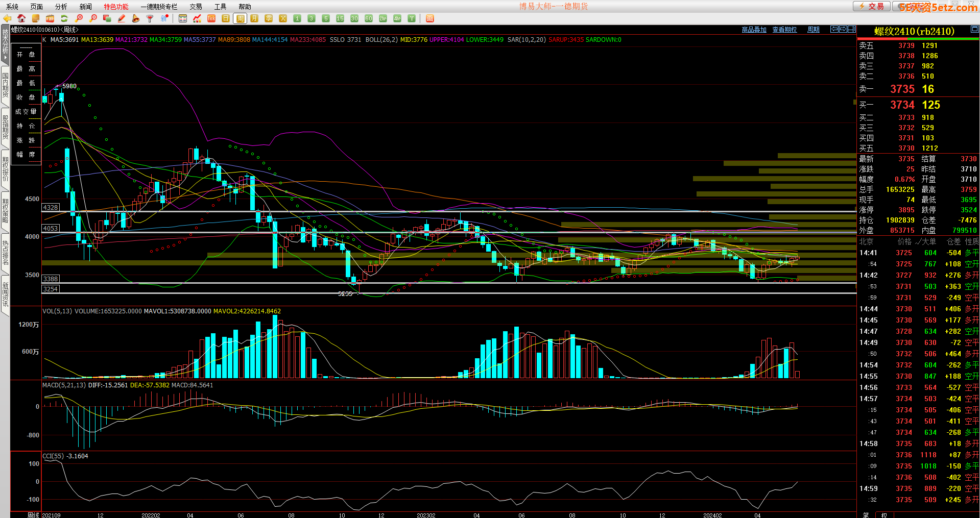Maximize the 螺纹2410 quote panel

[975, 29]
